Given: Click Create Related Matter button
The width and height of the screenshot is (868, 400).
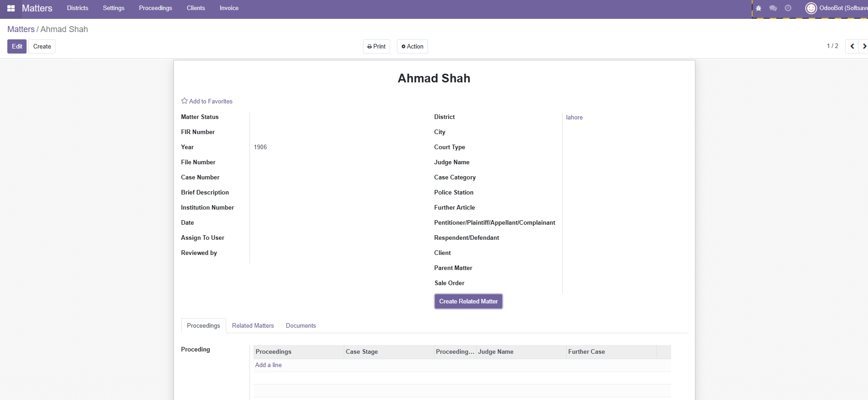Looking at the screenshot, I should [x=468, y=302].
